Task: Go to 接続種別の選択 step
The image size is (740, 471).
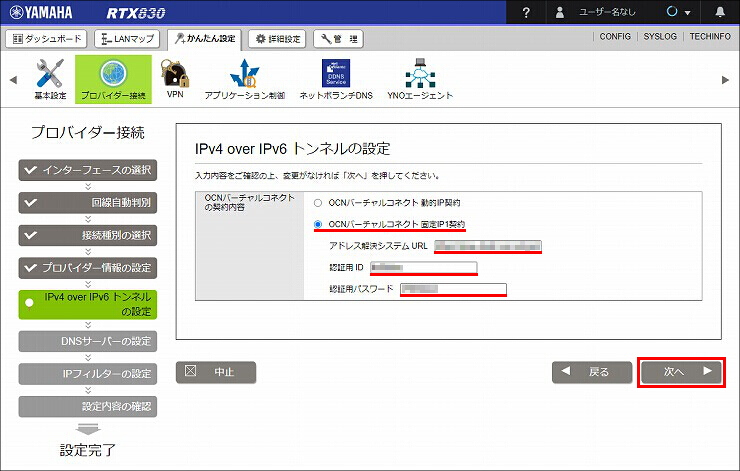Action: coord(88,235)
